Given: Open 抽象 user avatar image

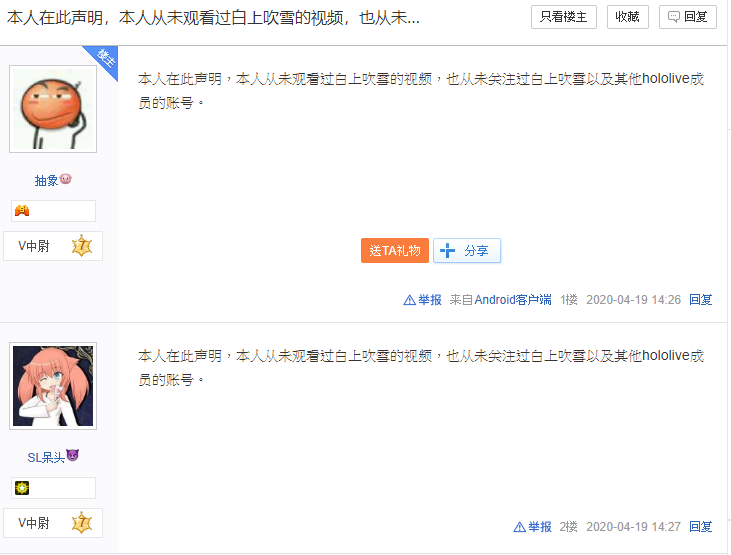Looking at the screenshot, I should coord(53,109).
